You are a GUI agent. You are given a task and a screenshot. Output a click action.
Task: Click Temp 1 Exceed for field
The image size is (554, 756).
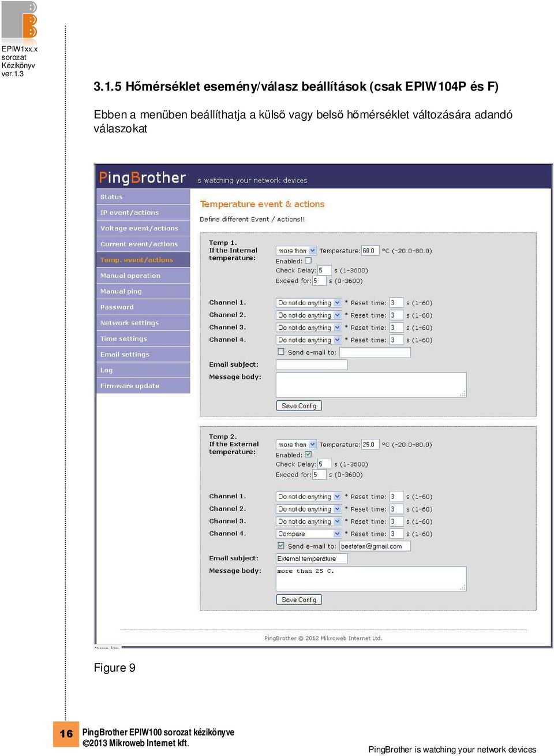319,281
